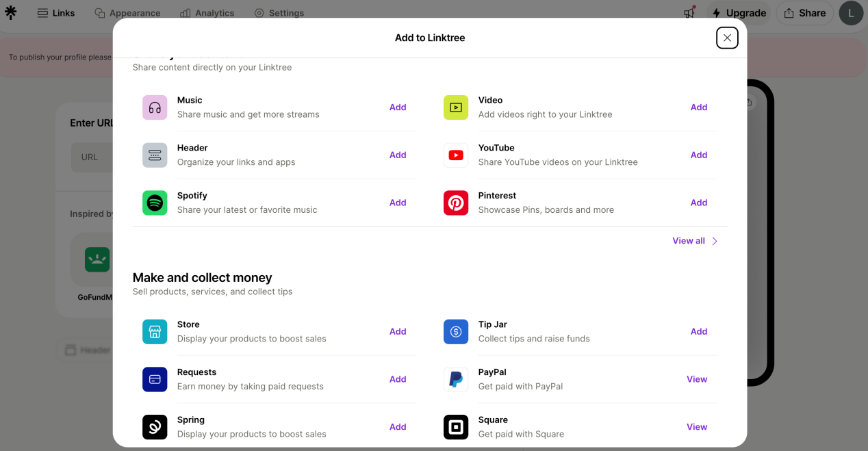Click the Share button
Viewport: 868px width, 451px height.
click(804, 13)
